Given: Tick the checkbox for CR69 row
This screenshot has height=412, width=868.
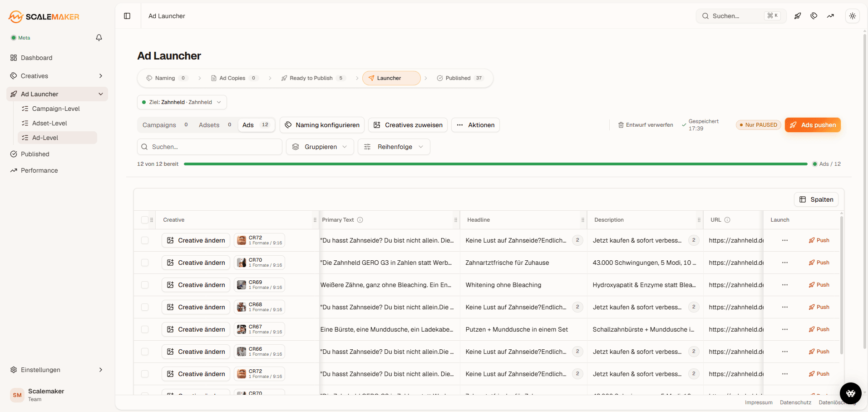Looking at the screenshot, I should coord(145,285).
